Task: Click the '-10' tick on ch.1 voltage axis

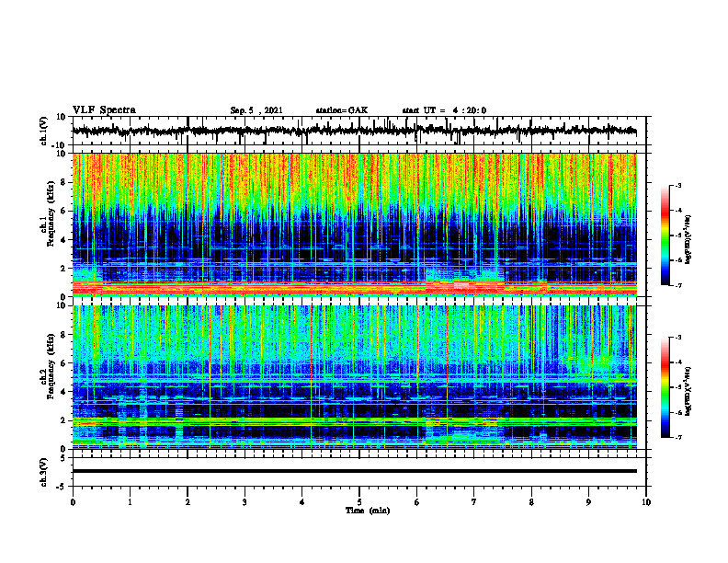Action: coord(60,145)
